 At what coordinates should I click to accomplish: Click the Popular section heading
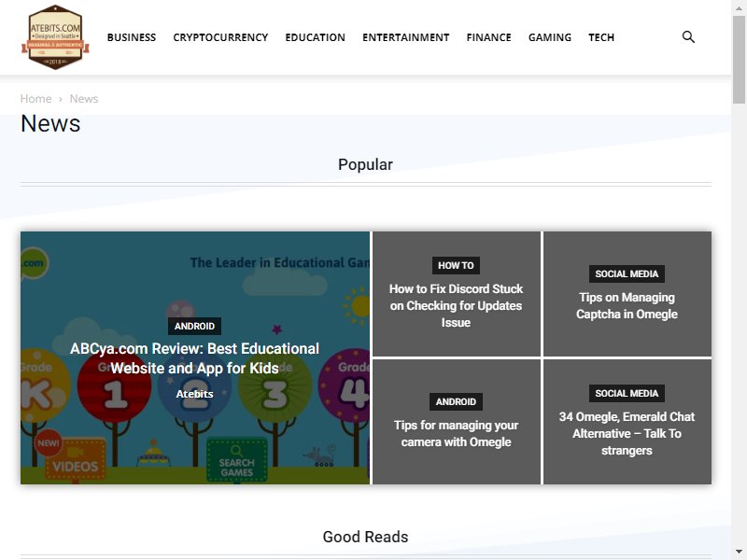pos(365,164)
